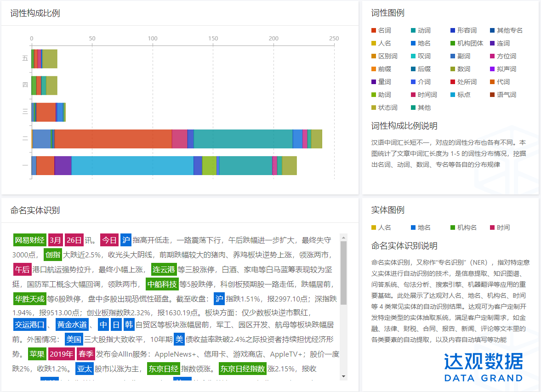
Task: Click the large orange segment in row 二
Action: click(x=113, y=139)
